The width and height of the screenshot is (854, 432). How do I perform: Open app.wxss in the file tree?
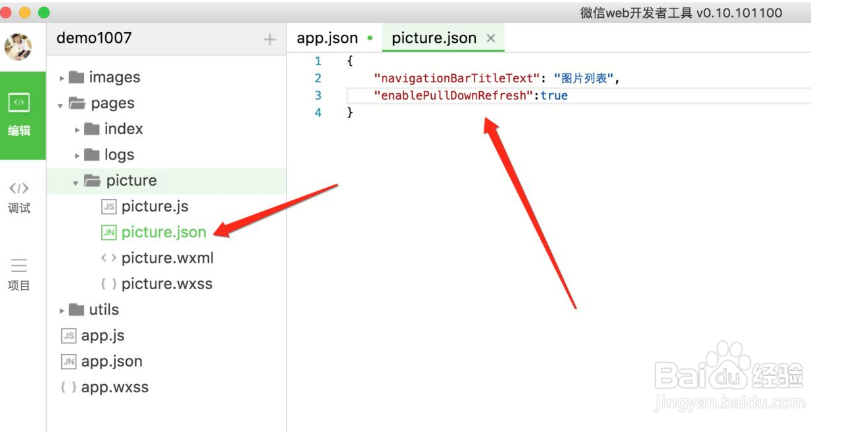(114, 387)
